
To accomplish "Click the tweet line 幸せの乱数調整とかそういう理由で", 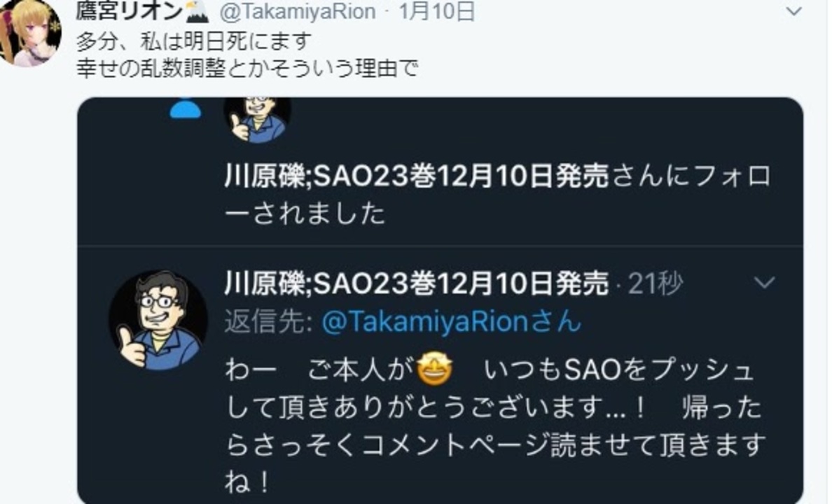I will [247, 69].
